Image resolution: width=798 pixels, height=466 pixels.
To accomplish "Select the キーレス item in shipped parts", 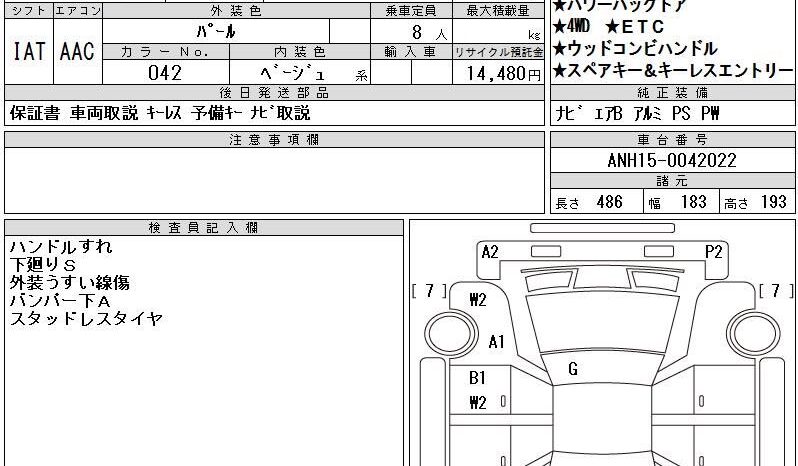I will [x=164, y=113].
